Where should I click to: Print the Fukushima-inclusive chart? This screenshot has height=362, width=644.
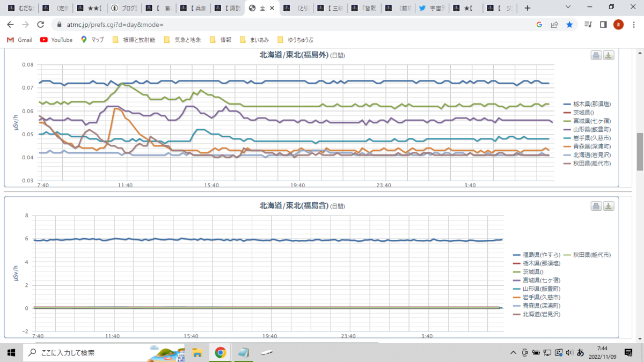tap(596, 206)
